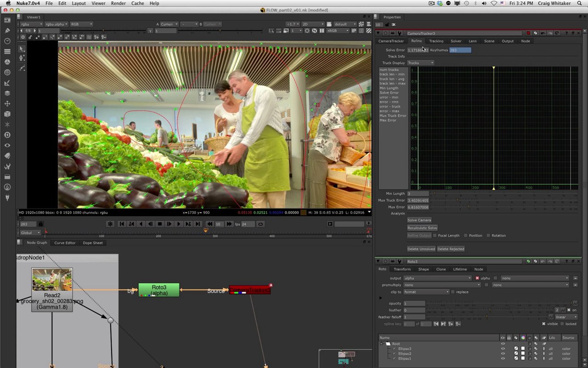
Task: Click the Delete Unsolved button
Action: pyautogui.click(x=421, y=249)
